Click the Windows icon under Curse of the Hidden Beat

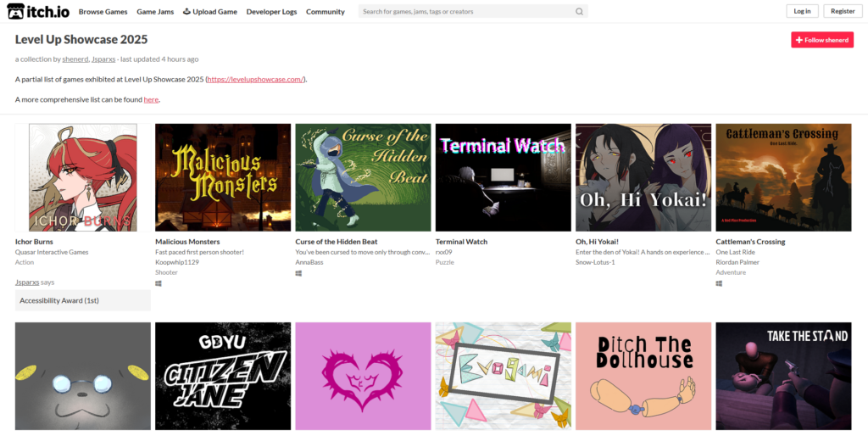click(298, 273)
